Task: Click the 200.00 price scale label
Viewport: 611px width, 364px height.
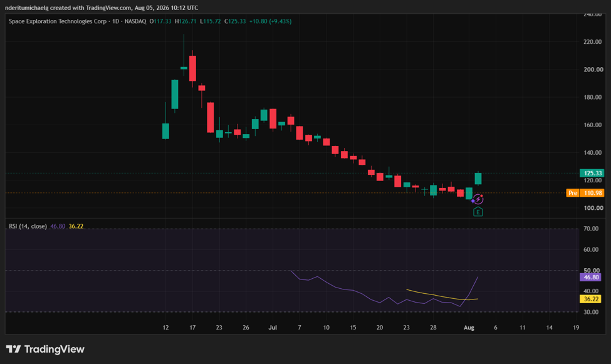Action: (593, 70)
